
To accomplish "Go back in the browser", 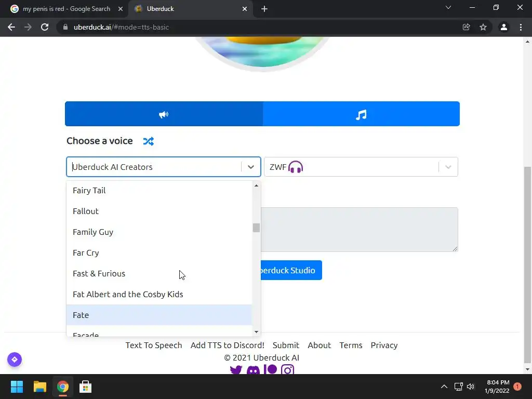I will point(11,27).
